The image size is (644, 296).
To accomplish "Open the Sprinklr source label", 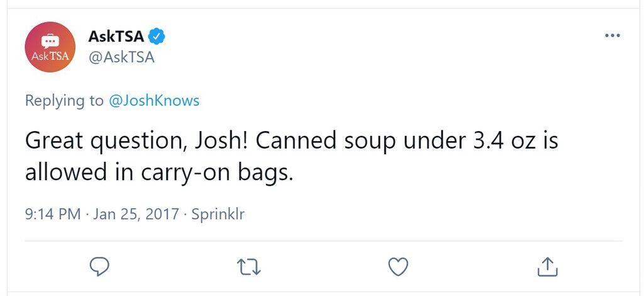I will coord(218,214).
